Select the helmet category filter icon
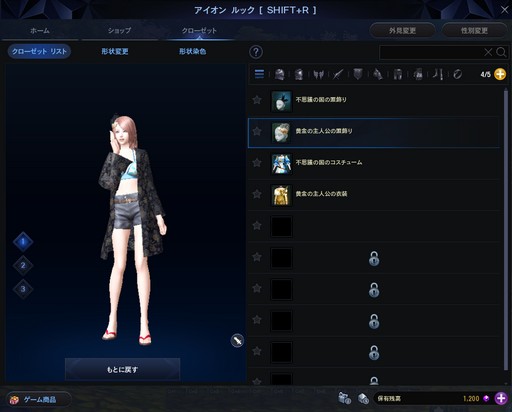512x412 pixels. tap(279, 74)
